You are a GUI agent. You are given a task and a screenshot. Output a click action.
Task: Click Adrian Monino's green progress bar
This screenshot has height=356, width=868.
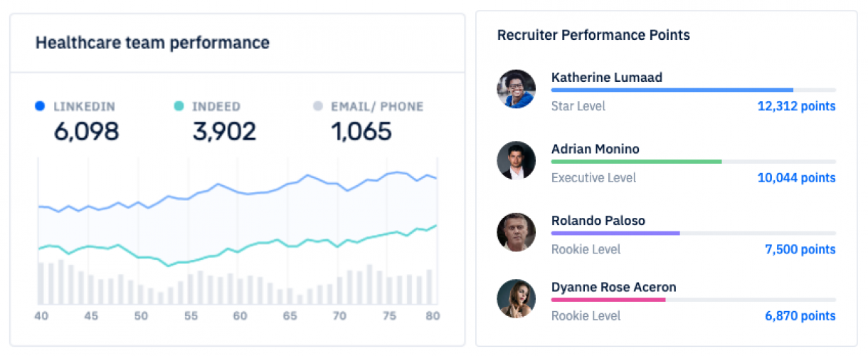click(636, 162)
